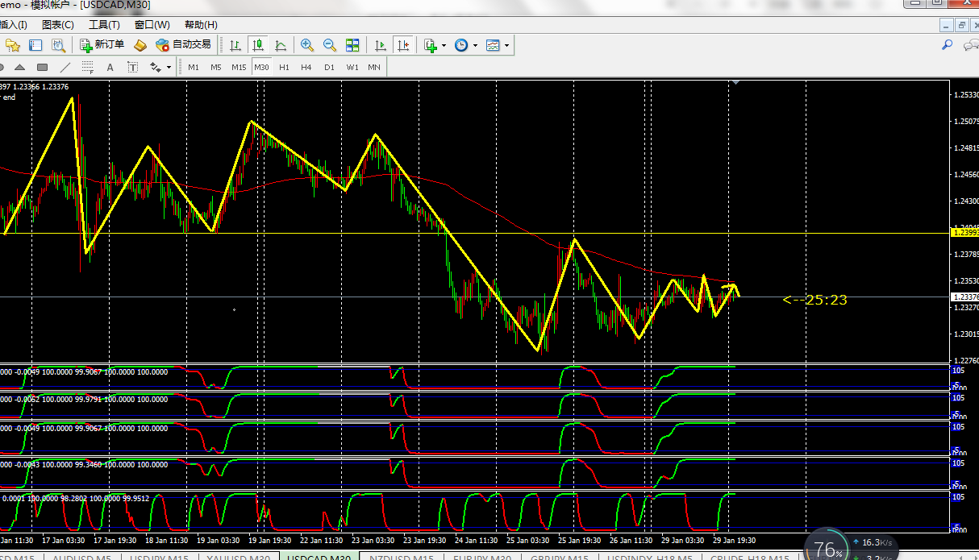Switch chart to candlesticks type
The image size is (979, 560).
258,45
